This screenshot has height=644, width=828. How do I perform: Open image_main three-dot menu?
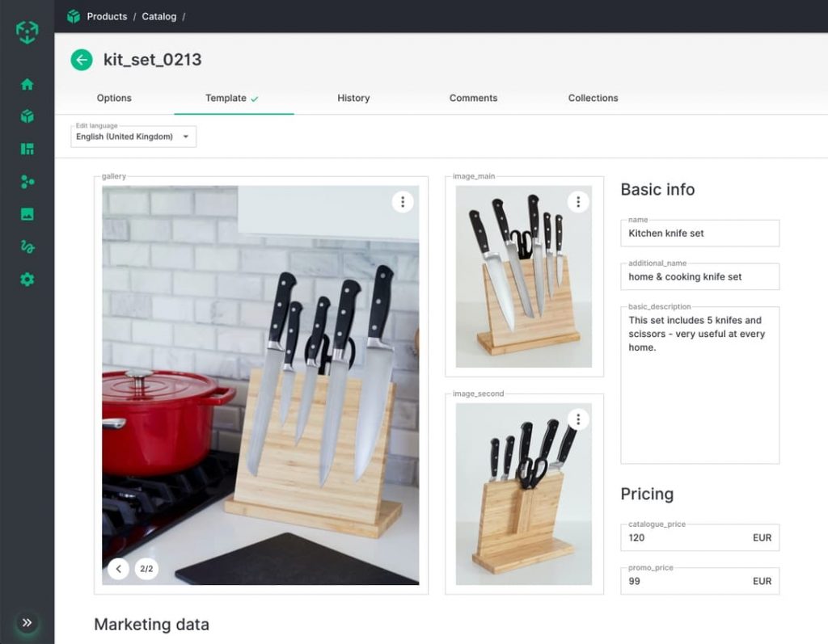pyautogui.click(x=578, y=202)
